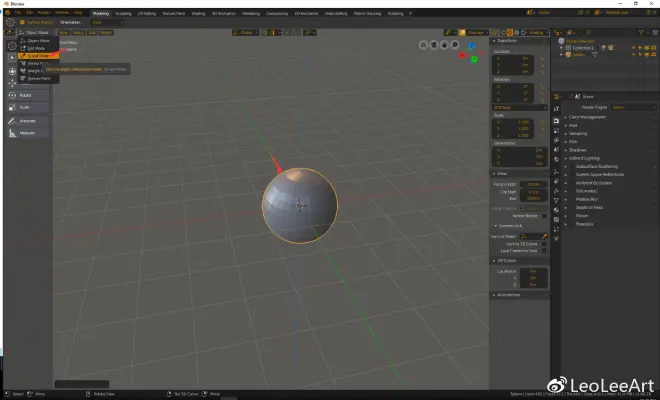Open the Object menu in viewport header
This screenshot has width=660, height=400.
tap(106, 32)
